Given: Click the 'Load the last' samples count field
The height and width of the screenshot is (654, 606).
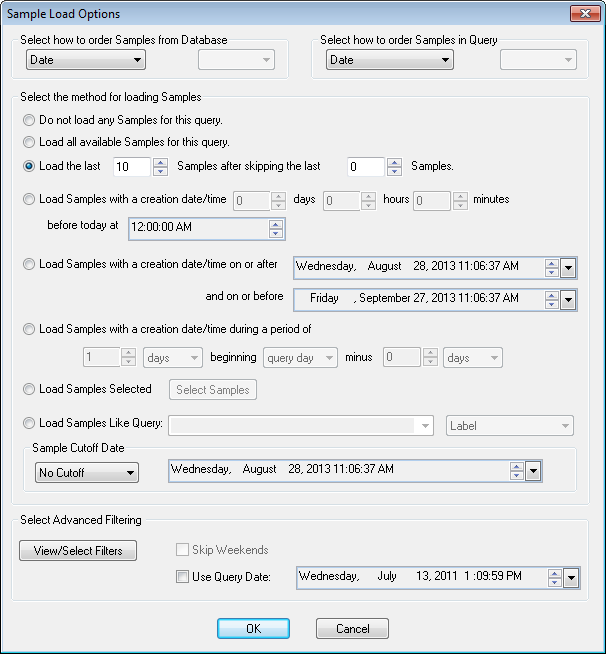Looking at the screenshot, I should pyautogui.click(x=131, y=166).
